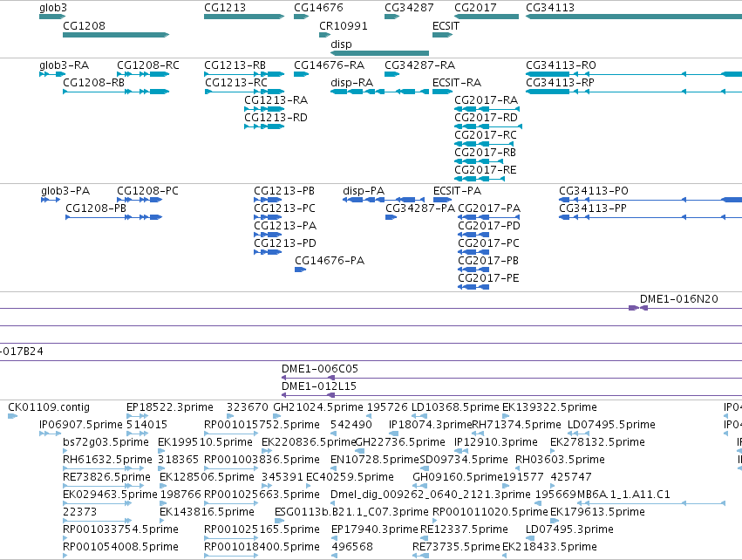Screen dimensions: 742x560
Task: Select the EP18522.3prime EST label
Action: (170, 407)
